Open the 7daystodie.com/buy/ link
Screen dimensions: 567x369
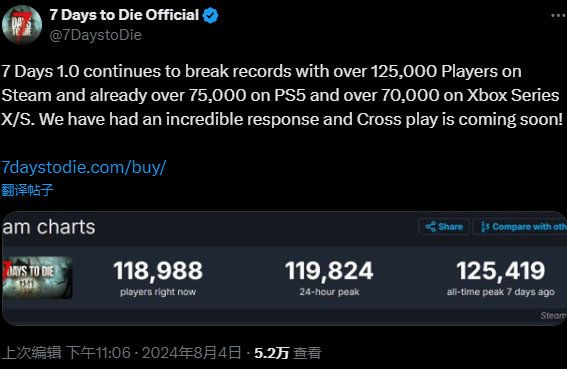pos(84,167)
